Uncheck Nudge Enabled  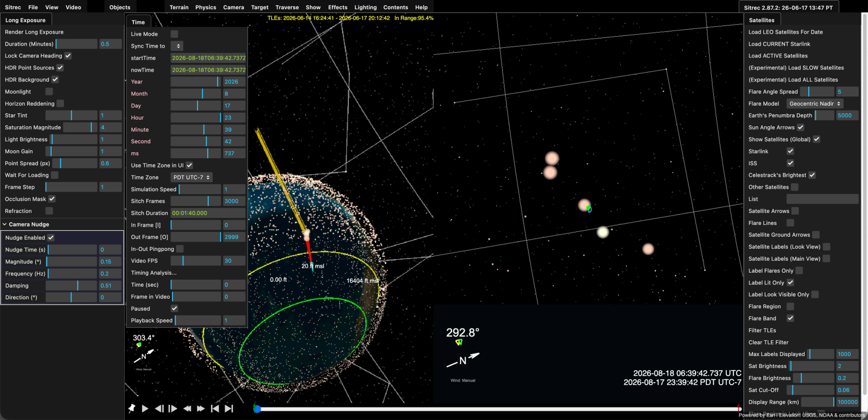(50, 238)
